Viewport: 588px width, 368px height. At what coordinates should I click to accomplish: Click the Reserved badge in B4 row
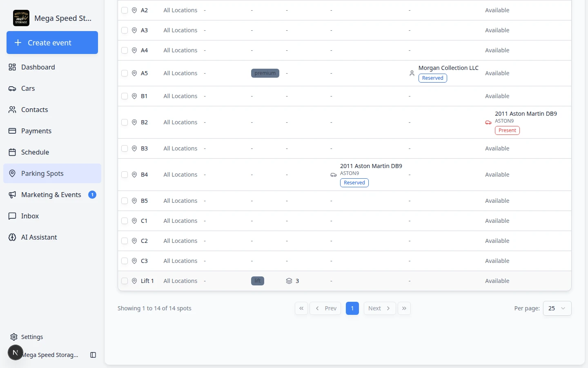[354, 183]
